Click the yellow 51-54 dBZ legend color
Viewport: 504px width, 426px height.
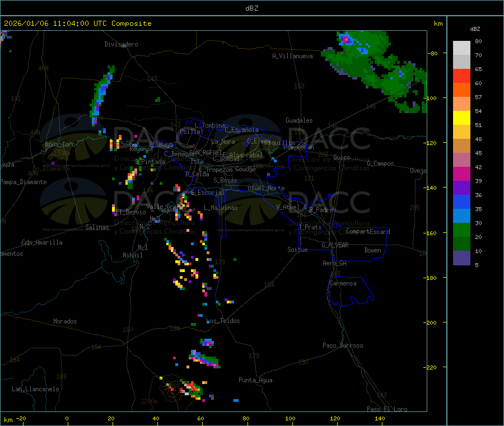pyautogui.click(x=461, y=118)
